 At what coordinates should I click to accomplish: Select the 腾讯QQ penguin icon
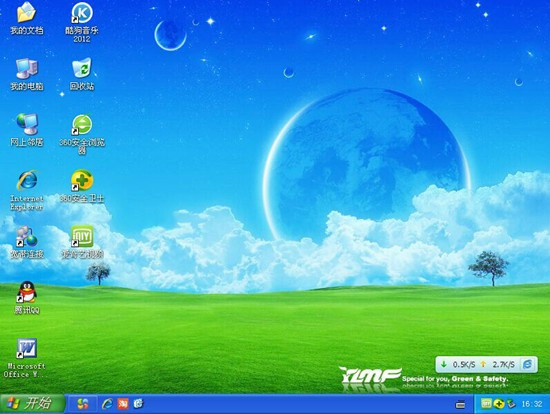click(x=26, y=298)
